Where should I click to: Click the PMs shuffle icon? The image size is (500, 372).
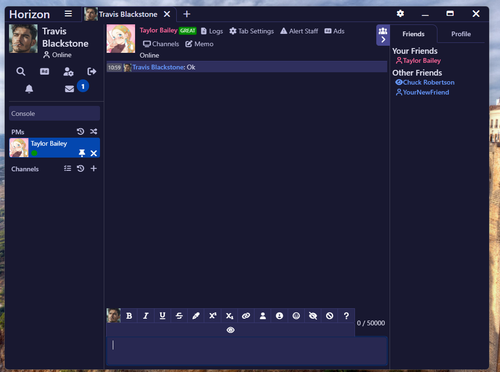pos(94,131)
